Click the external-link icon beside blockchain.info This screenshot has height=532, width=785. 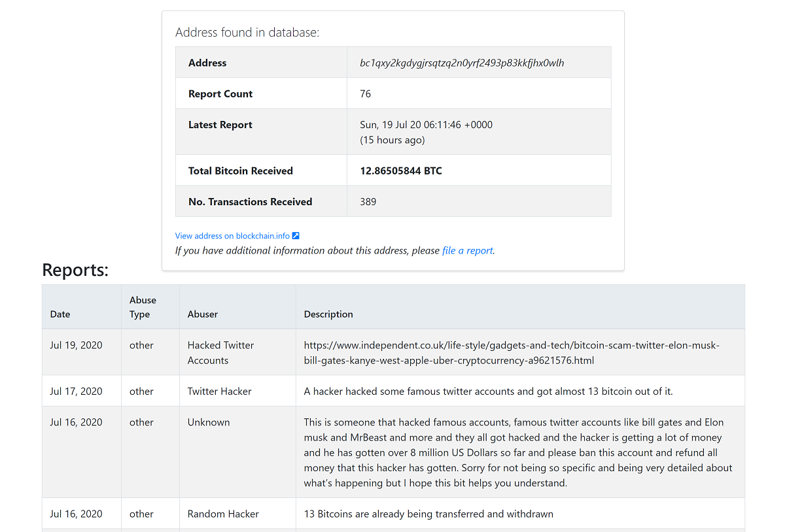pos(296,236)
